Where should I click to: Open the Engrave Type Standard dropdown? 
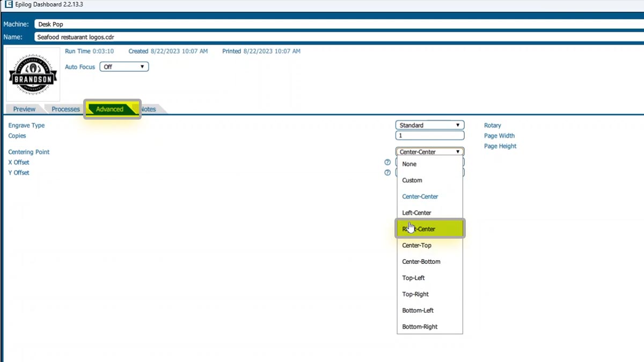click(x=430, y=125)
